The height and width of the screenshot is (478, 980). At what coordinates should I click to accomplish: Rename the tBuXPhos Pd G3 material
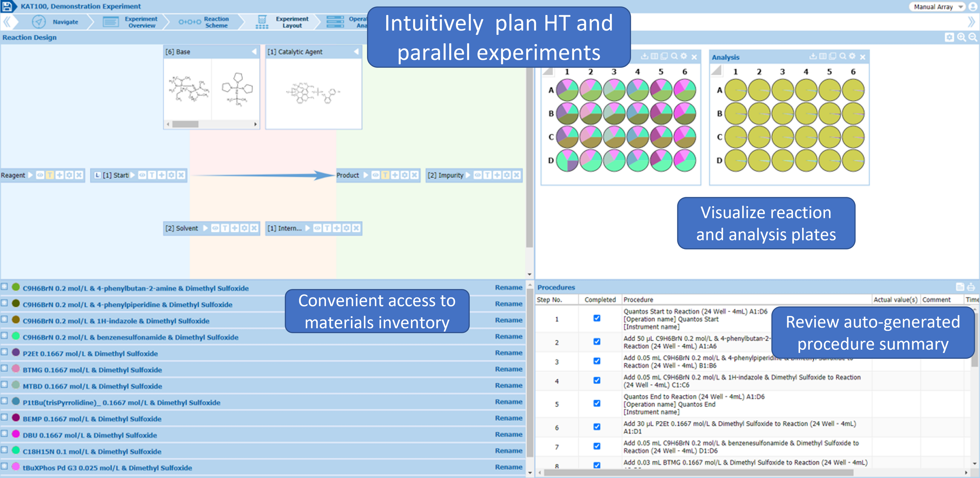(508, 467)
